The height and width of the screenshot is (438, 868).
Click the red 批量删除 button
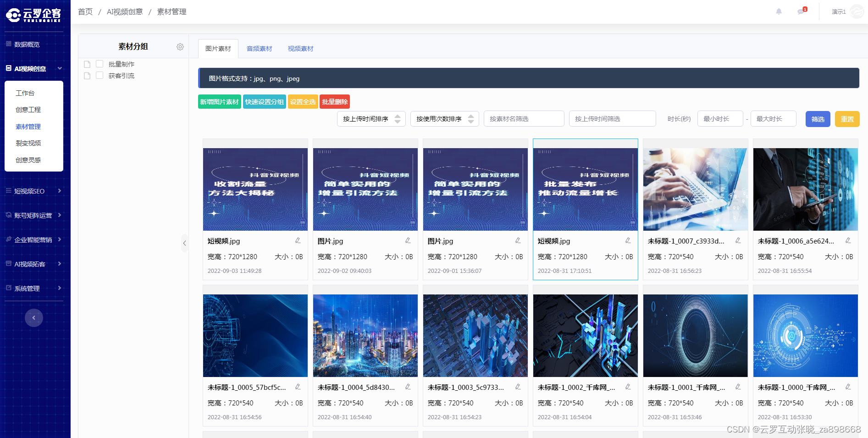click(335, 102)
